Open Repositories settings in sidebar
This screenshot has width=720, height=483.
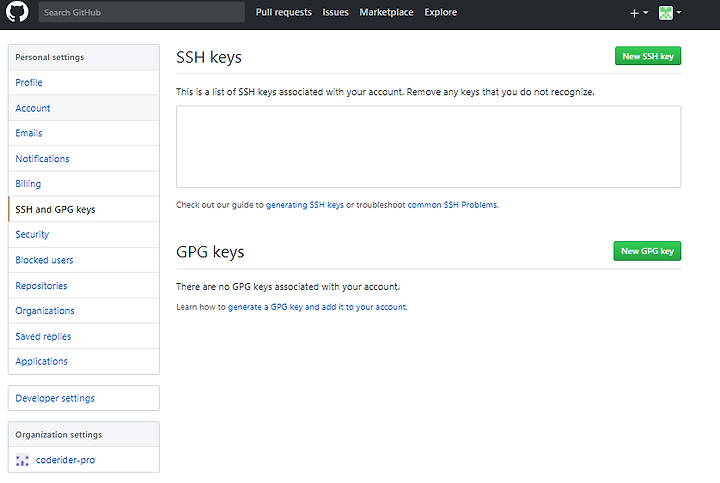(x=84, y=286)
